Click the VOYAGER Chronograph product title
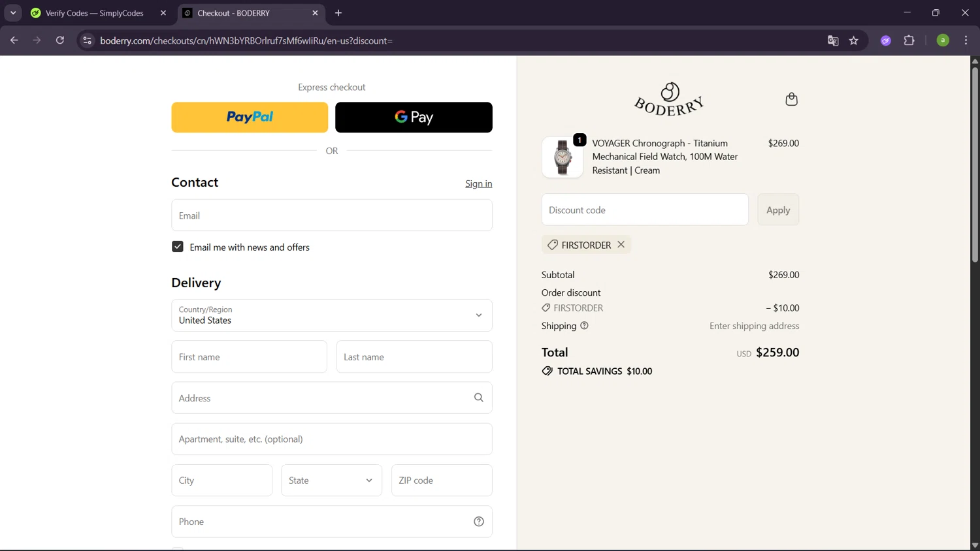 coord(665,157)
